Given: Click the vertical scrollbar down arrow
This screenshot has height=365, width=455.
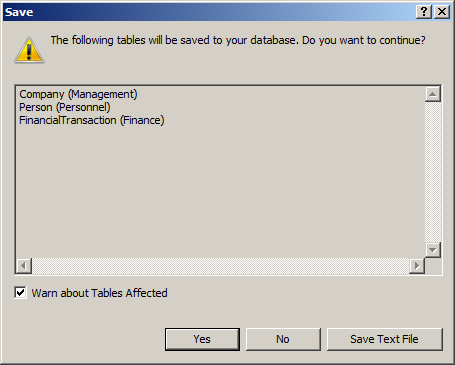Looking at the screenshot, I should tap(433, 250).
